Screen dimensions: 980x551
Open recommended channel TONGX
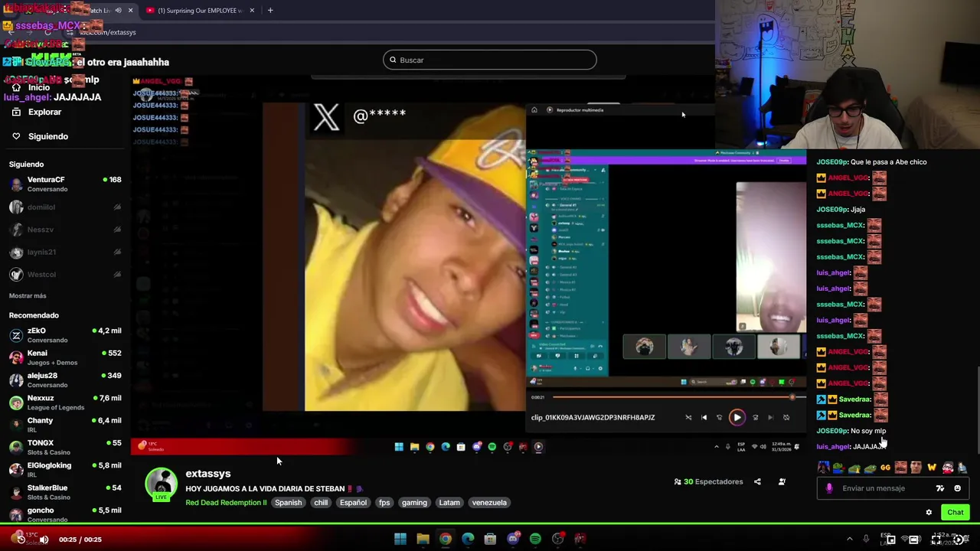coord(65,447)
